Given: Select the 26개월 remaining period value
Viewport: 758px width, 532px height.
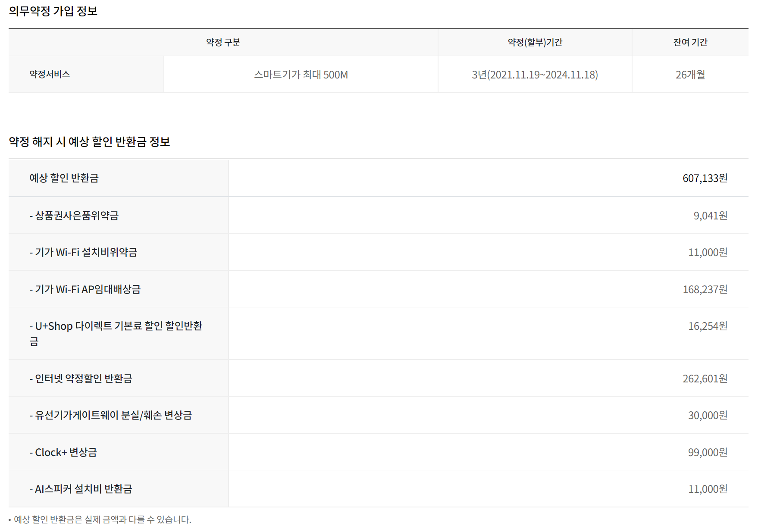Looking at the screenshot, I should click(690, 75).
